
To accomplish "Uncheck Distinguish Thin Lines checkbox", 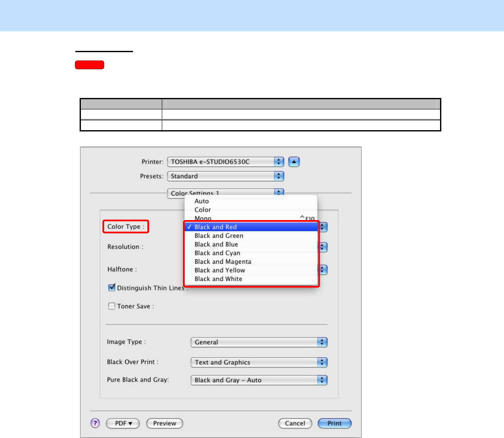I will (111, 287).
